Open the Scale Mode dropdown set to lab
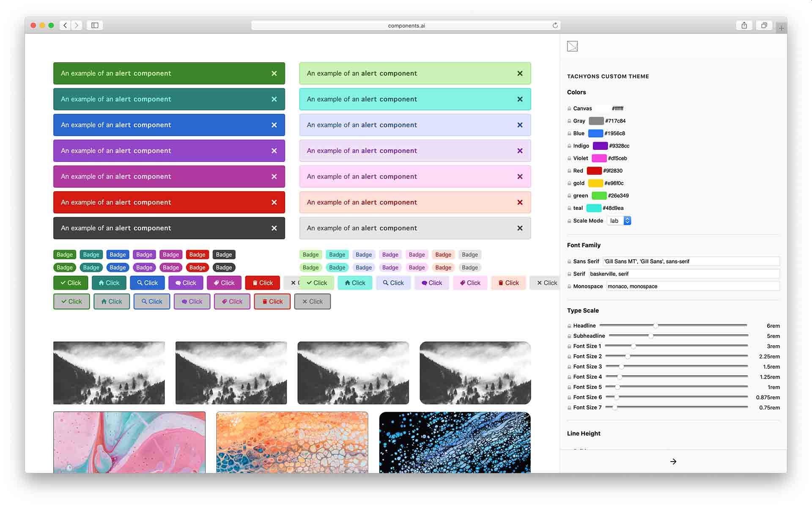812x506 pixels. (619, 220)
